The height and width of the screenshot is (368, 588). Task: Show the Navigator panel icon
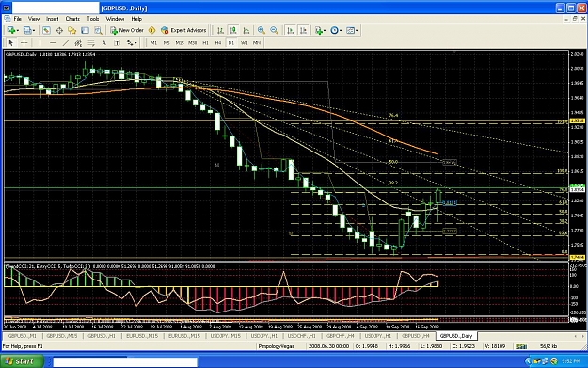pos(72,30)
